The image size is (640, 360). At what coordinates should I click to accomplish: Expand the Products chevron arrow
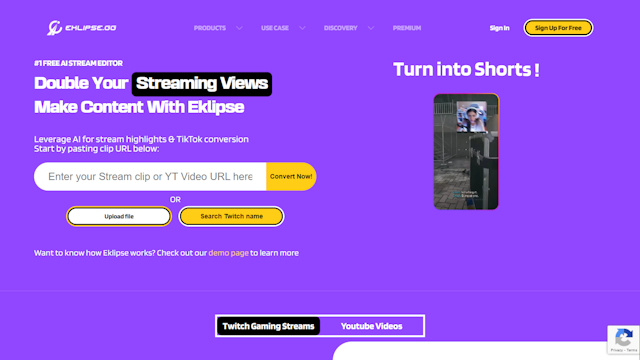click(x=239, y=28)
